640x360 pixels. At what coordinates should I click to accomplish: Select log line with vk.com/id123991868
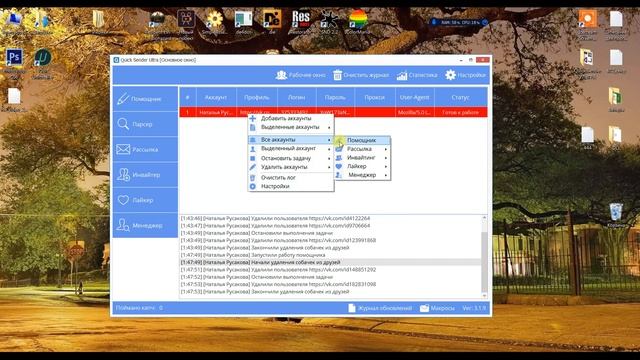click(278, 240)
